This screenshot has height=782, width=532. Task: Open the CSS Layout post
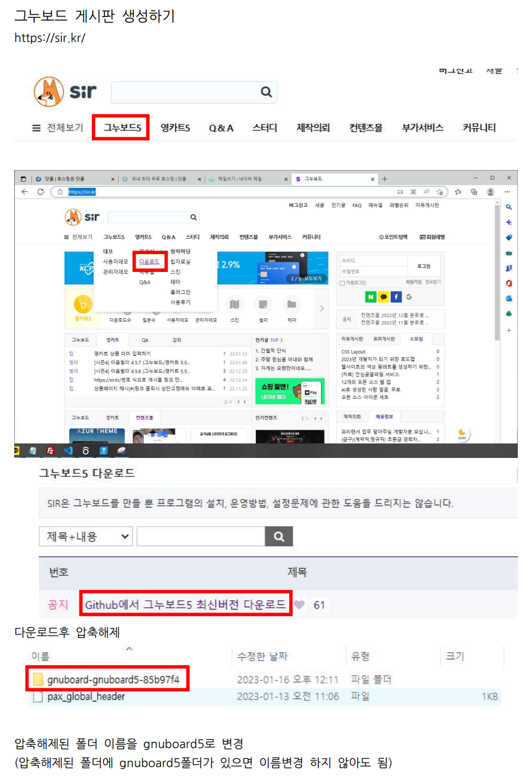(354, 352)
